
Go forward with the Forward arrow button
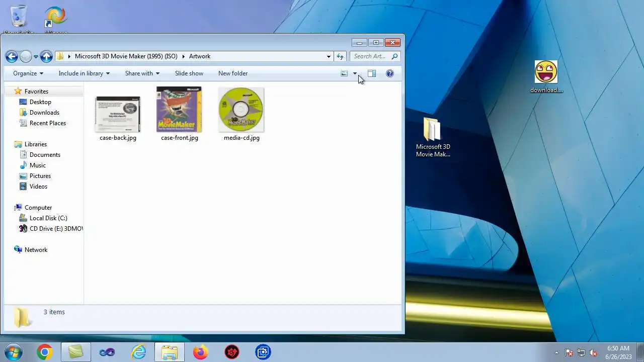tap(26, 56)
